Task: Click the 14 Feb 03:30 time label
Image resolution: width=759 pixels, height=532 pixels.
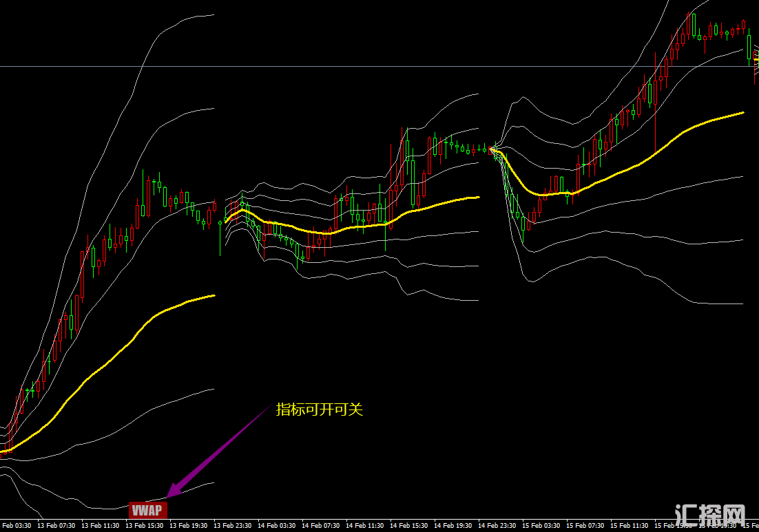Action: [x=277, y=526]
